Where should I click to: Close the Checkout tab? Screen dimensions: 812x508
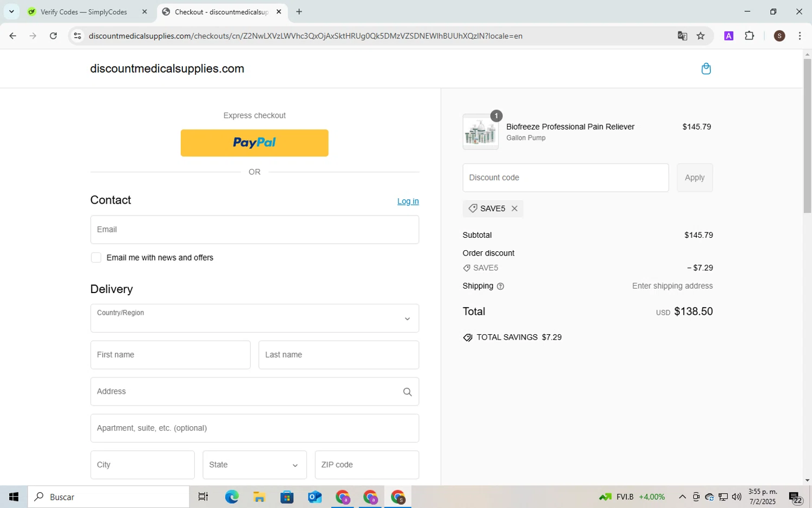click(279, 11)
